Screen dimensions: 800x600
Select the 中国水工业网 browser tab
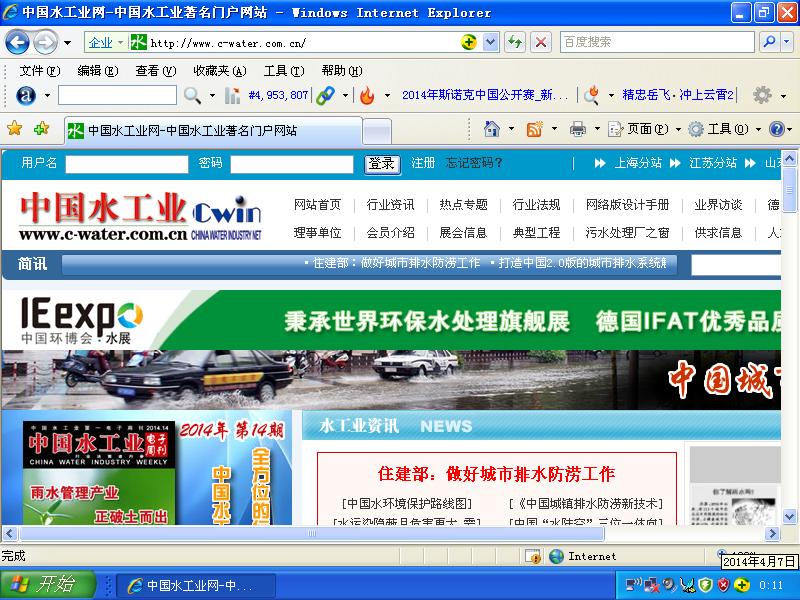[x=213, y=131]
